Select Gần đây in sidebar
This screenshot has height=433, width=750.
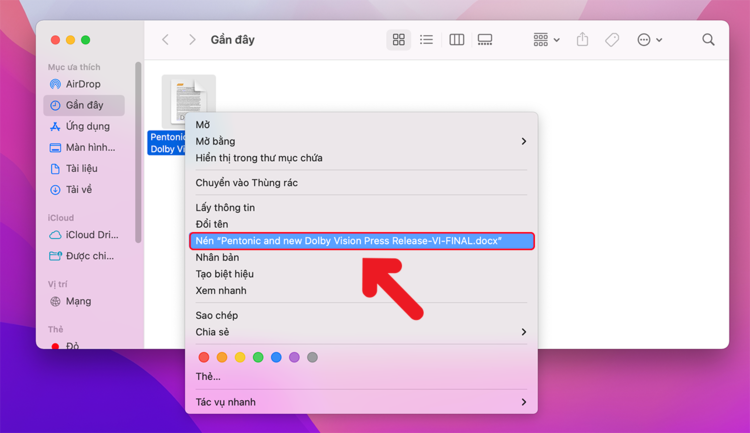tap(84, 105)
